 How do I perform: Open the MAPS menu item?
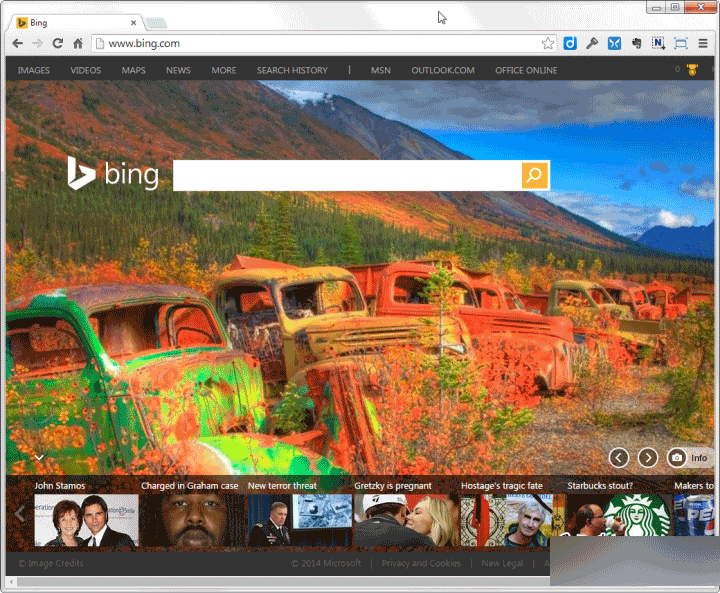click(134, 70)
